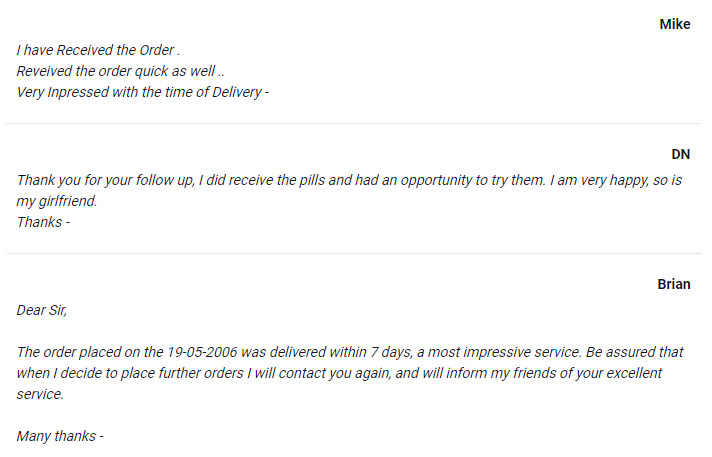
Task: Click the reviewer name Brian
Action: 674,284
